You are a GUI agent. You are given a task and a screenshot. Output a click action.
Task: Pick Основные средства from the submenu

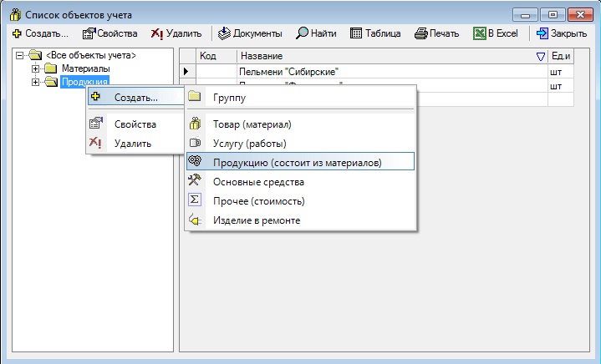tap(257, 181)
